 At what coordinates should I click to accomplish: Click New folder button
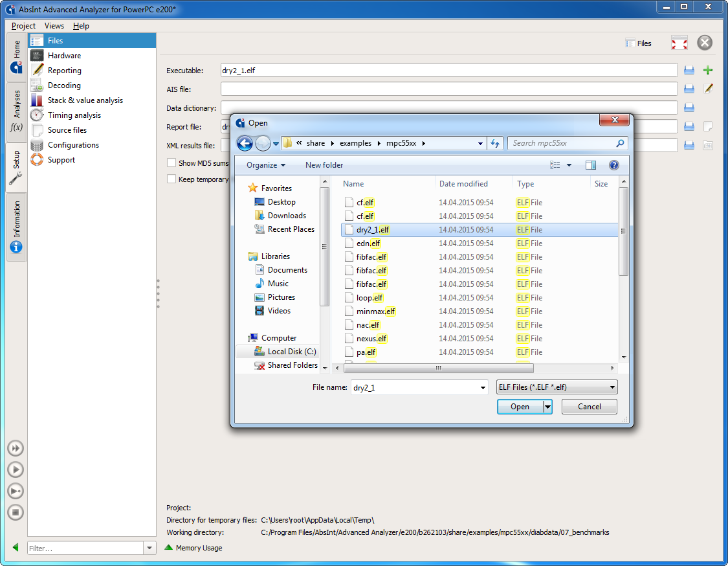pos(324,165)
